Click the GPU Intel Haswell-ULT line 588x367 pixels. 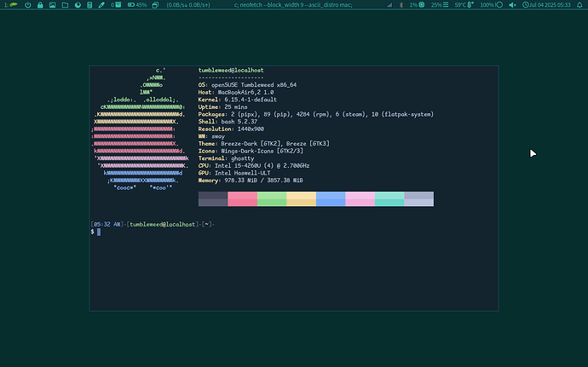tap(234, 173)
